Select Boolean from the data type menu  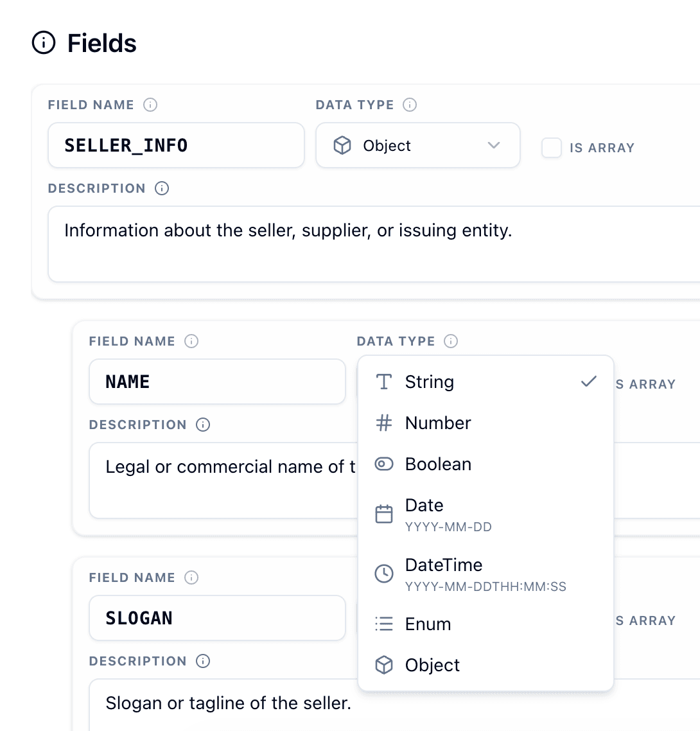point(439,464)
